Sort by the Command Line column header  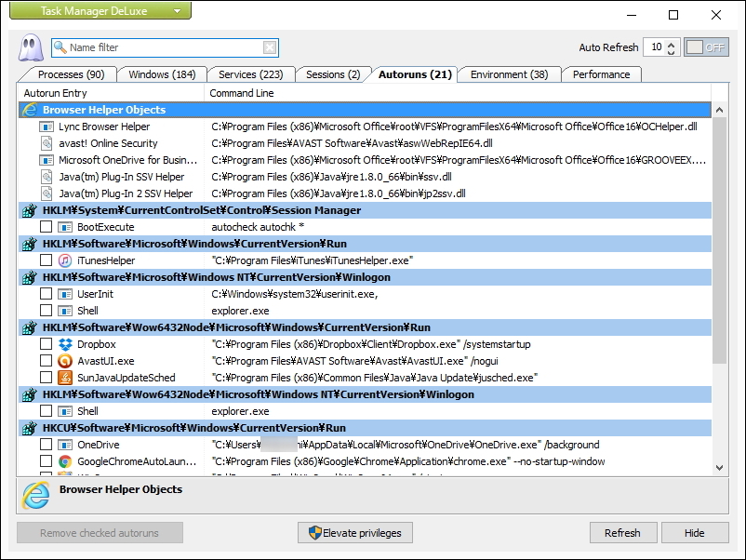458,93
